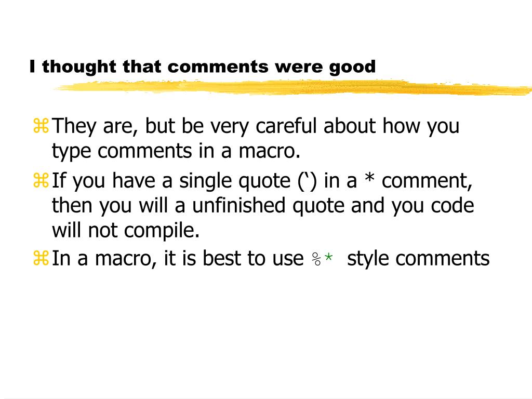Click the words "style comments"

click(x=418, y=259)
